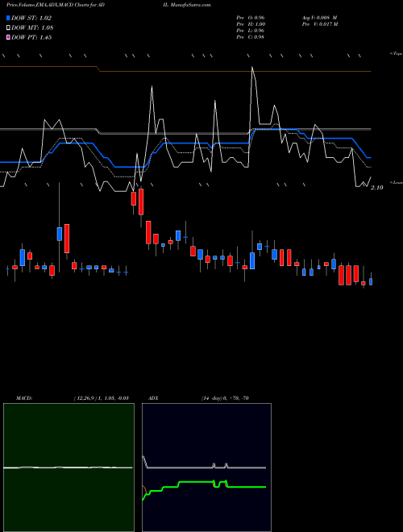
Task: Click the ADX panel heading
Action: point(153,398)
